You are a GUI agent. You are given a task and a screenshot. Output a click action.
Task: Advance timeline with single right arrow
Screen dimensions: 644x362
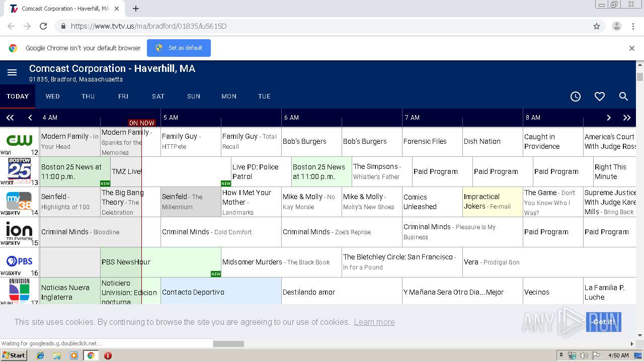[608, 118]
